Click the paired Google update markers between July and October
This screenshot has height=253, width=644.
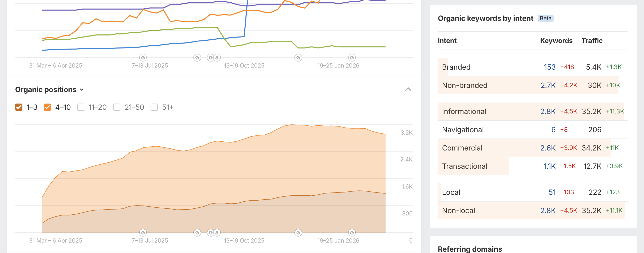click(x=213, y=57)
